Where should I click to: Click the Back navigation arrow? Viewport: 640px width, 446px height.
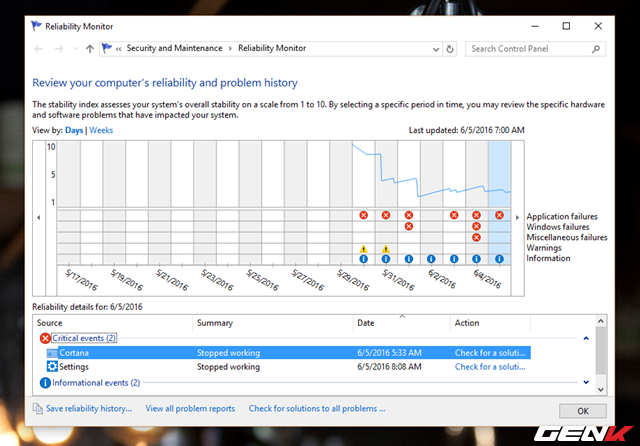[39, 48]
